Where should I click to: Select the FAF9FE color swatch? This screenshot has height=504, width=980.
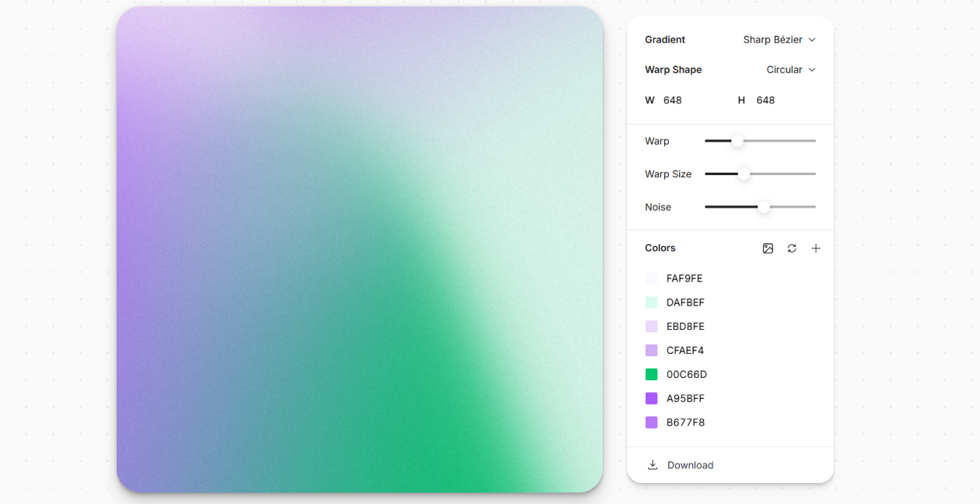point(651,278)
